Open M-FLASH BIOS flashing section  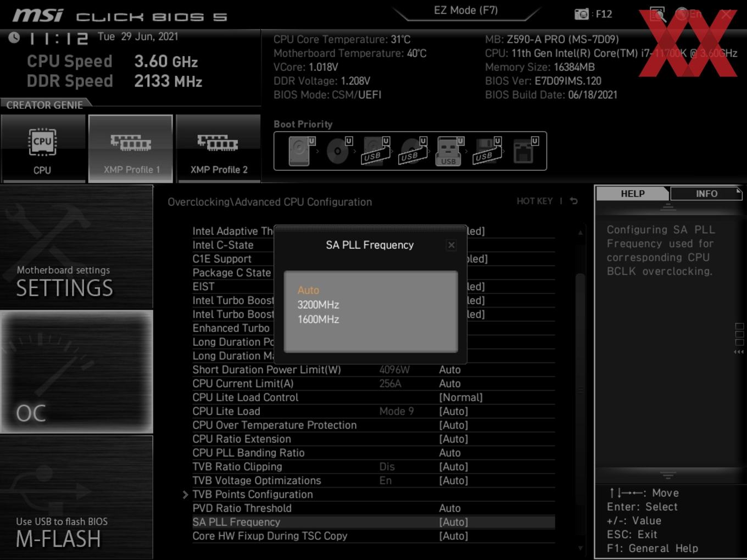click(76, 497)
